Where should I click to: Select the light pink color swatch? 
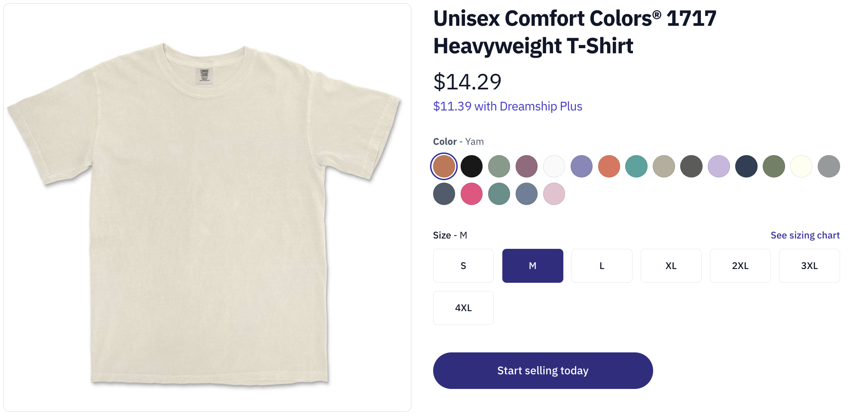(554, 194)
